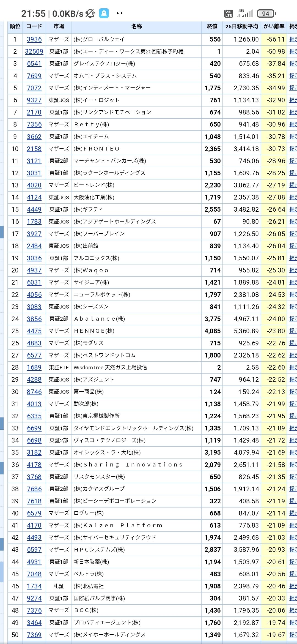Open stock code 2158 link

[34, 149]
